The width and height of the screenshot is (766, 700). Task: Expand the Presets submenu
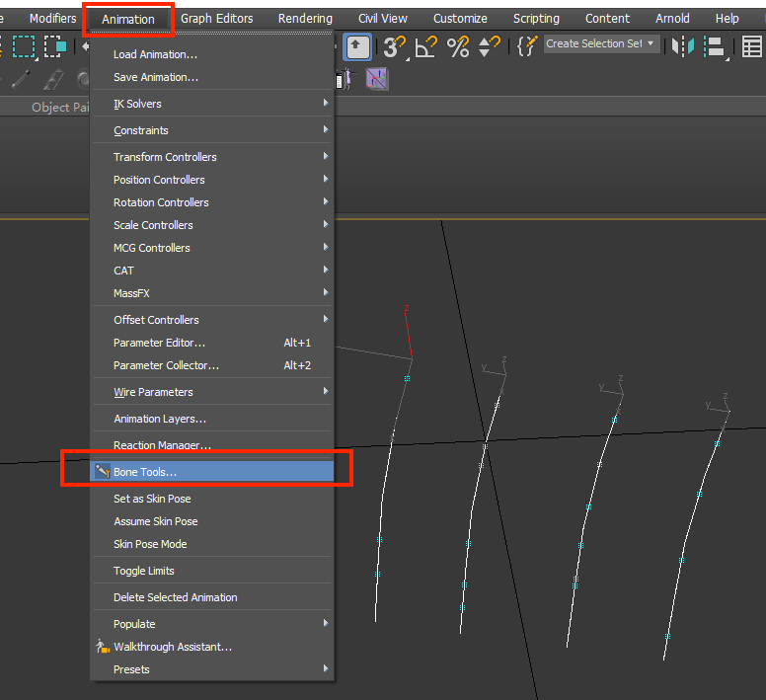[x=212, y=669]
